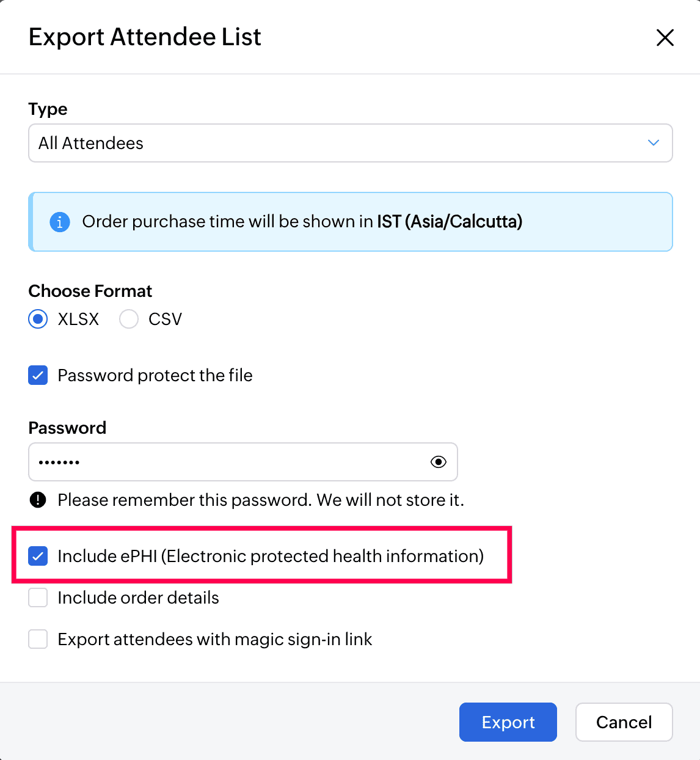Check Export attendees with magic sign-in link box

click(38, 639)
